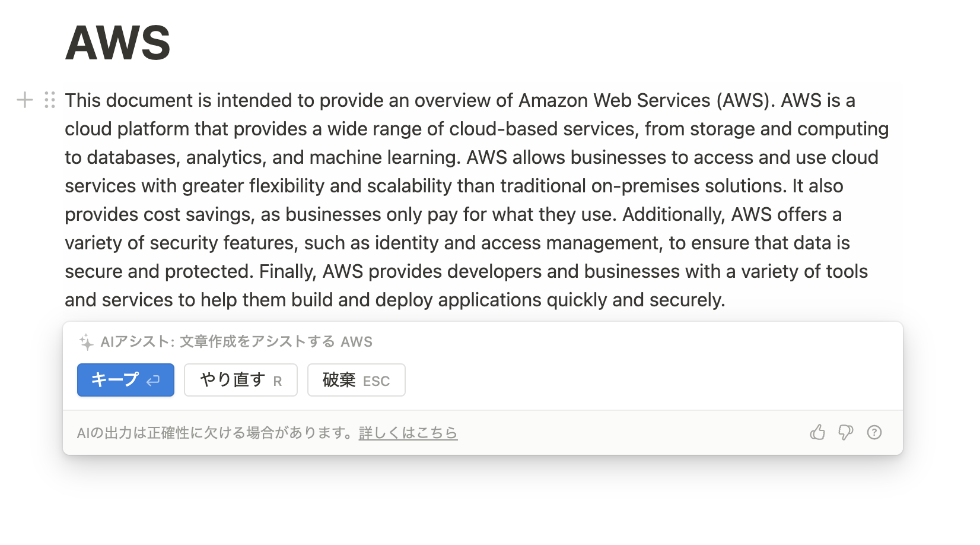Image resolution: width=980 pixels, height=545 pixels.
Task: Click the plus icon to add a new block
Action: click(25, 100)
